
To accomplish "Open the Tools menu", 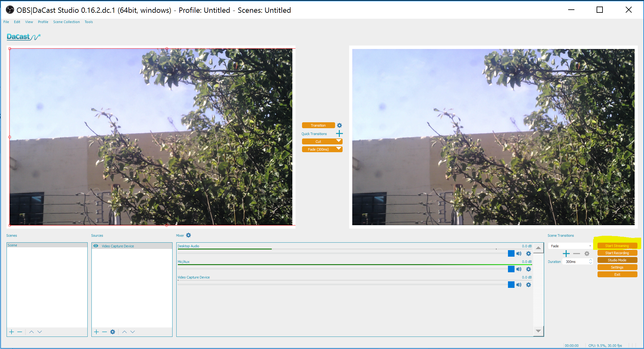I will (88, 22).
